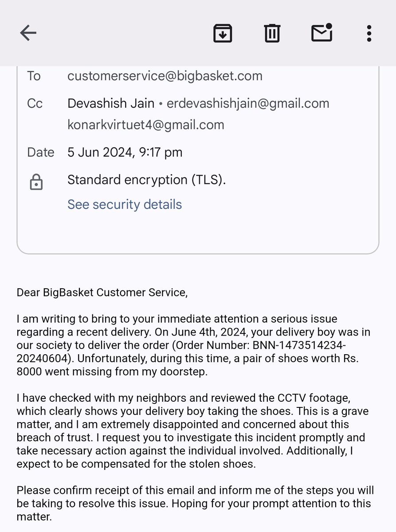The height and width of the screenshot is (532, 396).
Task: Tap konarkvirtuet4@gmail.com Cc address
Action: [146, 125]
